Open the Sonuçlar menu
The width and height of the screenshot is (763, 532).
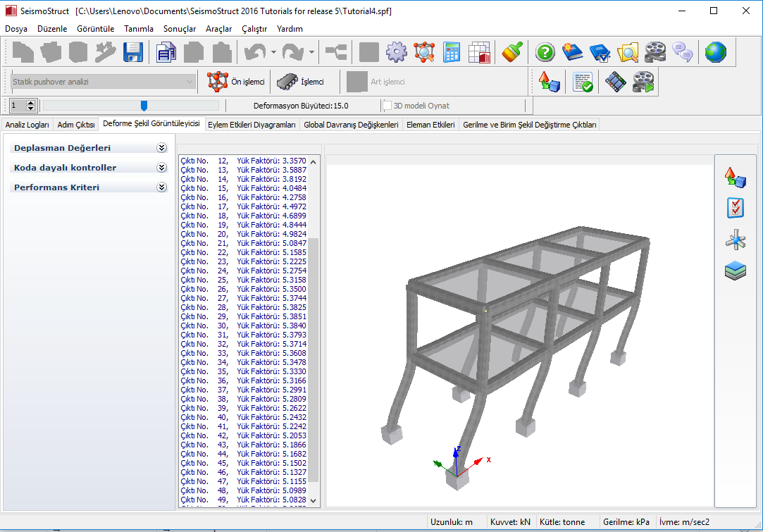[179, 29]
